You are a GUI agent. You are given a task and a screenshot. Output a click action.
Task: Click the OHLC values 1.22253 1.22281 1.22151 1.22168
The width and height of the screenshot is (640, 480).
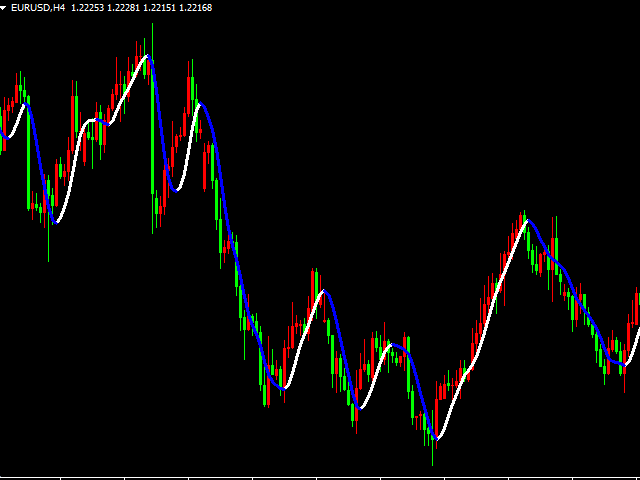[142, 8]
